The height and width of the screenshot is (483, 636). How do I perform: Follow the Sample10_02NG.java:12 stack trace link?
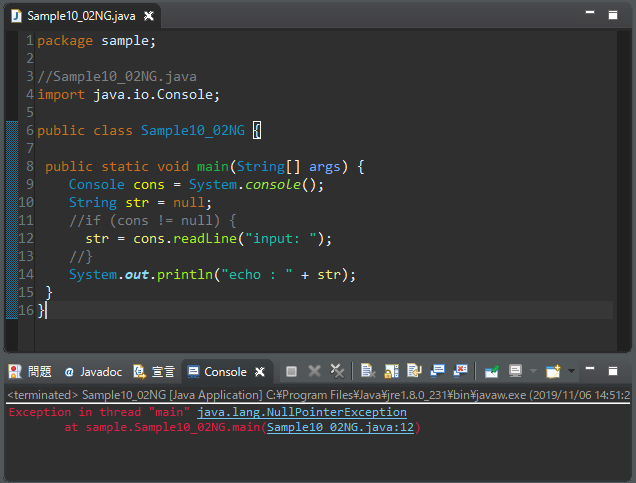click(340, 427)
